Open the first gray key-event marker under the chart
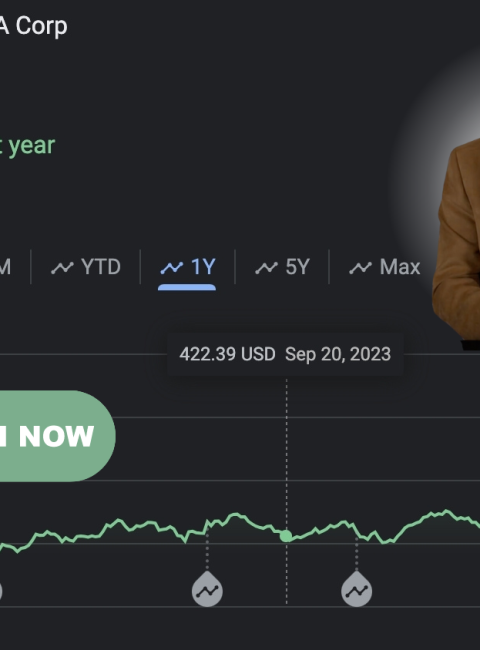Image resolution: width=480 pixels, height=650 pixels. tap(207, 589)
